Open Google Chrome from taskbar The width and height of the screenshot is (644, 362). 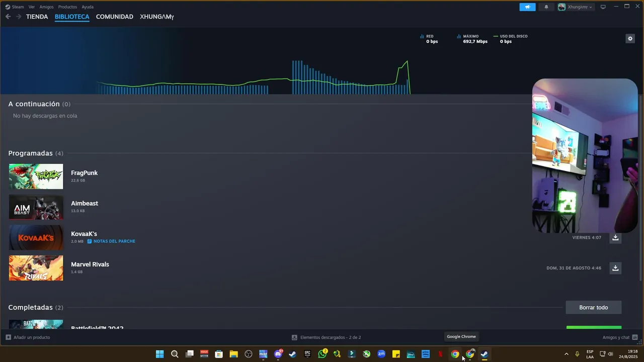455,354
